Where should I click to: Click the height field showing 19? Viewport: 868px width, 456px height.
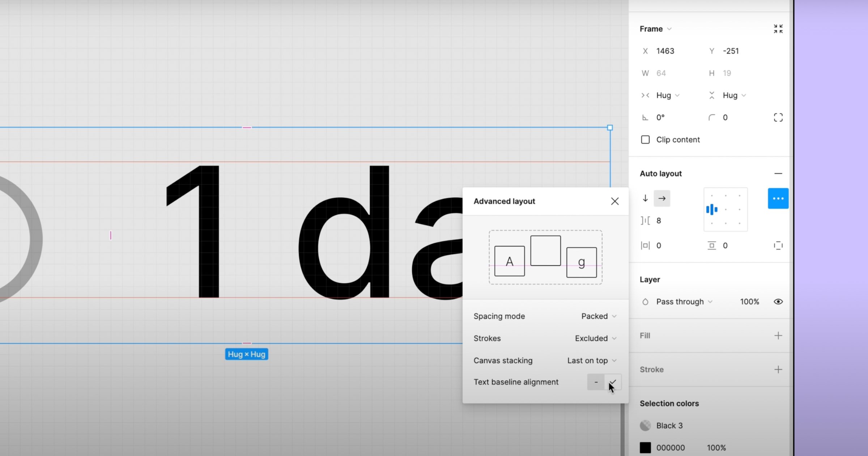[x=727, y=73]
